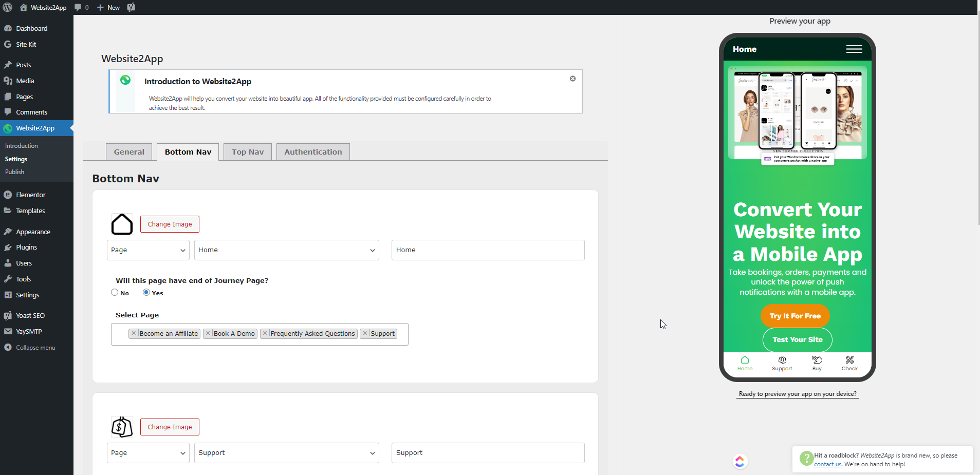Open Publish submenu item
The image size is (980, 475).
(x=15, y=172)
